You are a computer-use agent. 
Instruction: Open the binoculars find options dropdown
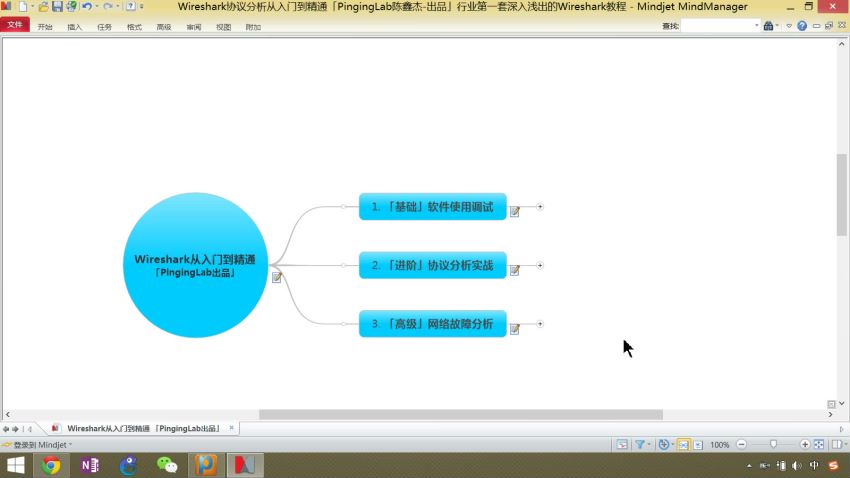pos(777,25)
